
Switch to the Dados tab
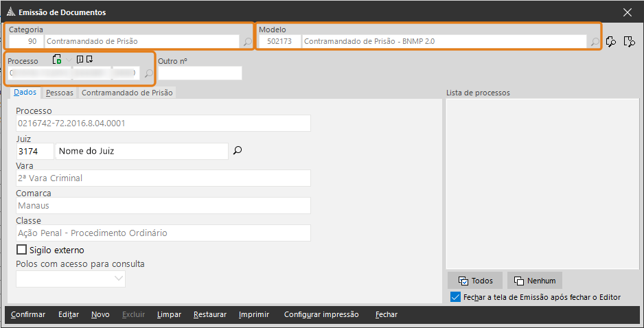pos(25,93)
